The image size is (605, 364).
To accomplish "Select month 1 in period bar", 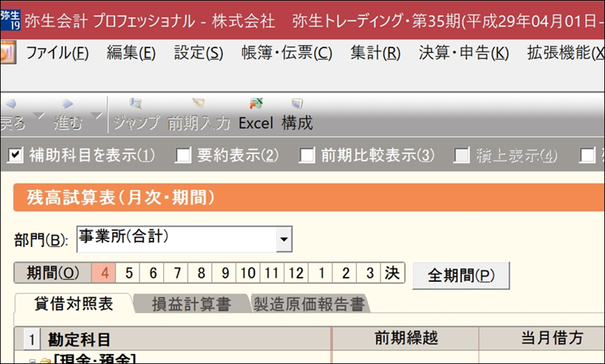I will [x=321, y=273].
